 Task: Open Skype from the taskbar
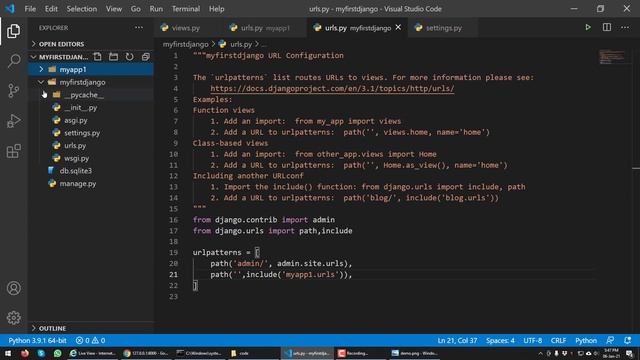pos(41,353)
